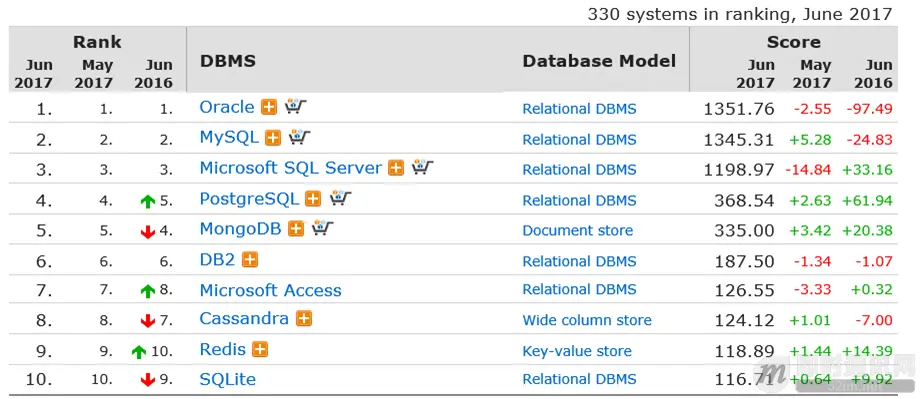
Task: Click the Rank header
Action: [97, 42]
